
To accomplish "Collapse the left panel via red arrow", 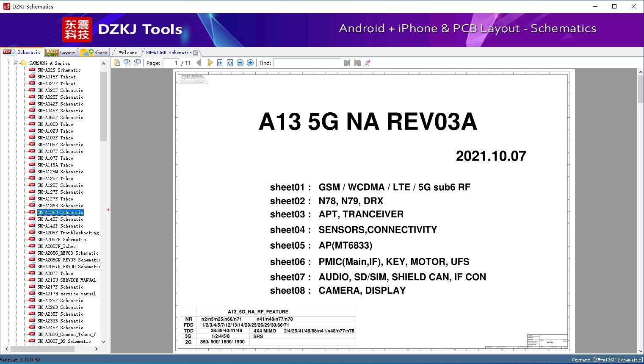I will tap(108, 209).
